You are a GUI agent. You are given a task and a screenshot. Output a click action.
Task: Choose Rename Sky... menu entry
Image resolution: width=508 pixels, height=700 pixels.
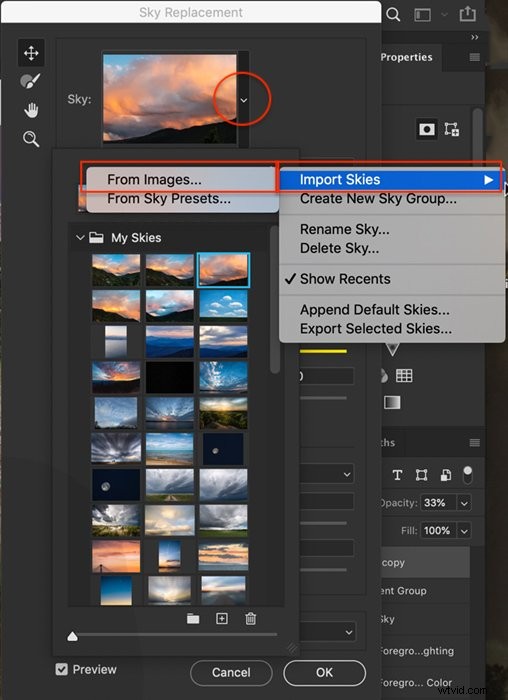344,229
